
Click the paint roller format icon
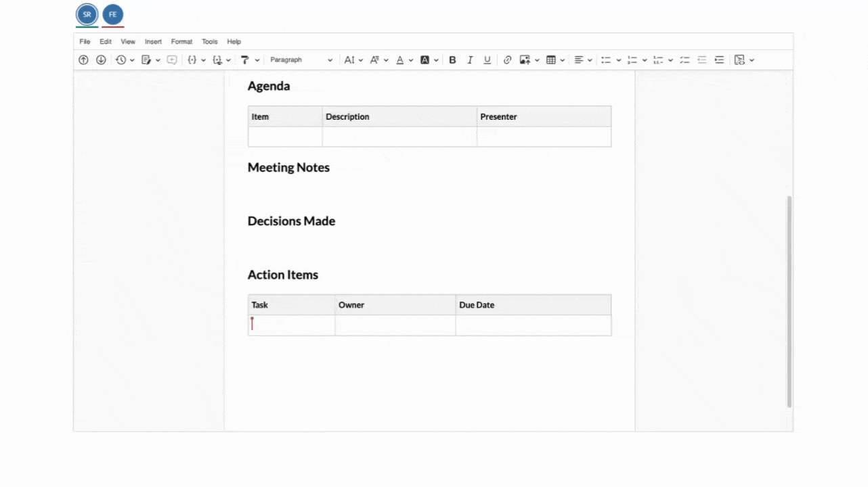point(245,60)
